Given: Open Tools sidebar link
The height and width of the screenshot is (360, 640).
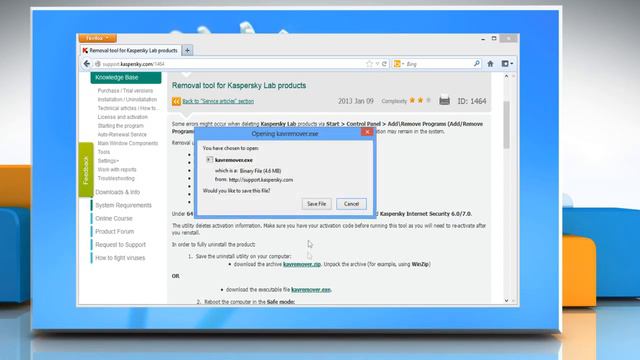Looking at the screenshot, I should [104, 152].
